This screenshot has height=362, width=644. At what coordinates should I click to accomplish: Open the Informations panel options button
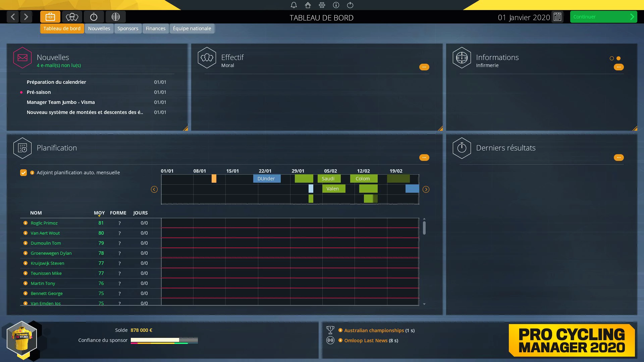[x=619, y=67]
